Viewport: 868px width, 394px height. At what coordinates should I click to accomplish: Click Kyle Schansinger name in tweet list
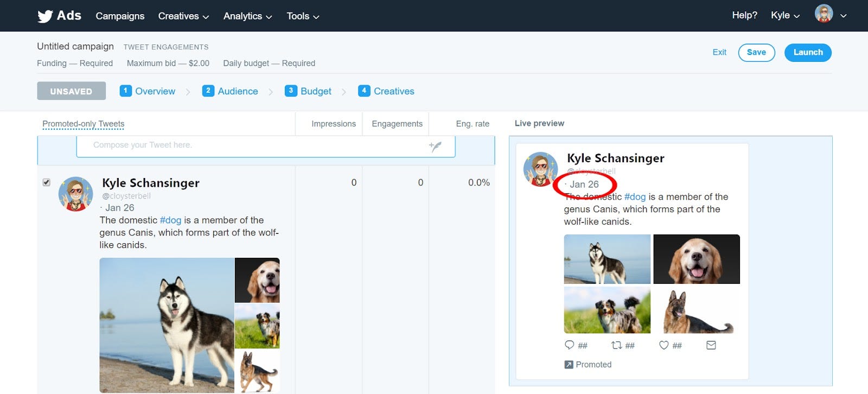(x=151, y=183)
